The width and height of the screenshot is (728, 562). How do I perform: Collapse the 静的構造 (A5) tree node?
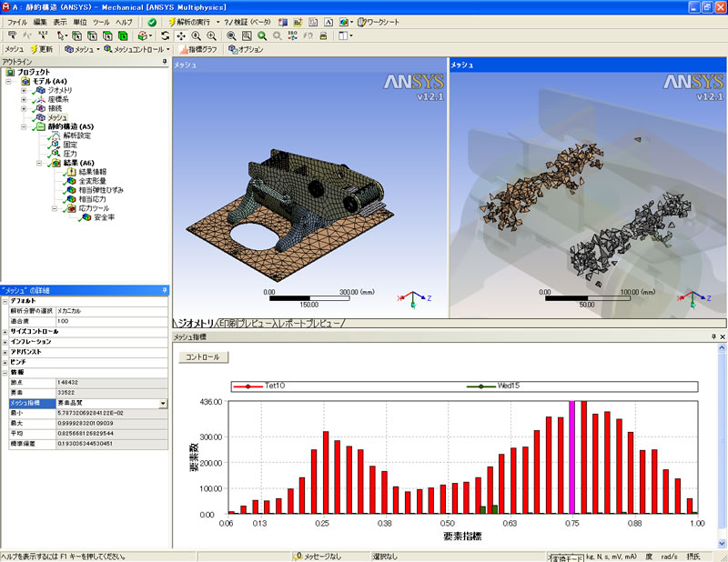pos(24,126)
